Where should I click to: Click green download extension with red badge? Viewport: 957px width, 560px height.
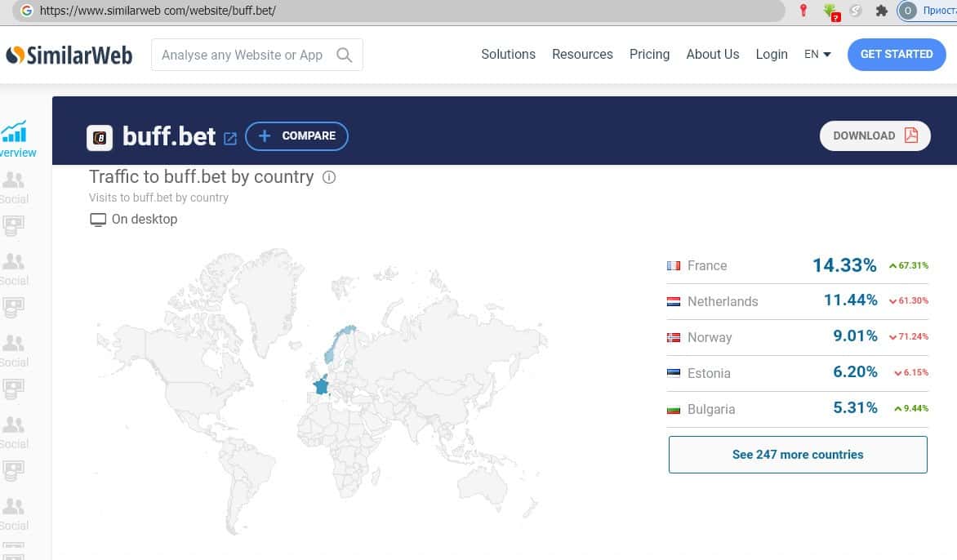[x=830, y=11]
